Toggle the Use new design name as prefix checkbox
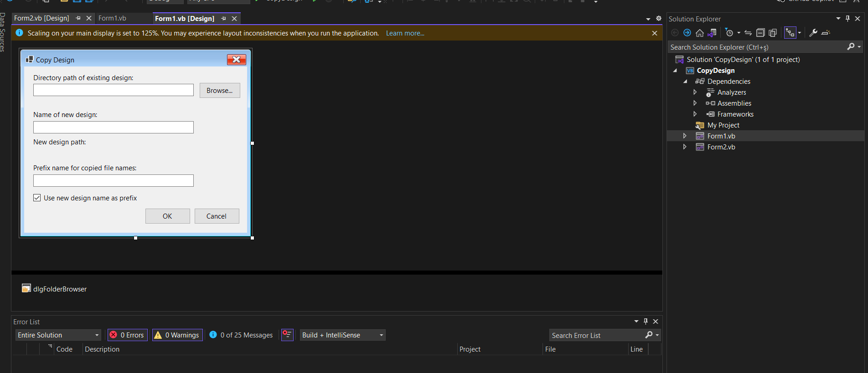The image size is (868, 373). tap(37, 198)
